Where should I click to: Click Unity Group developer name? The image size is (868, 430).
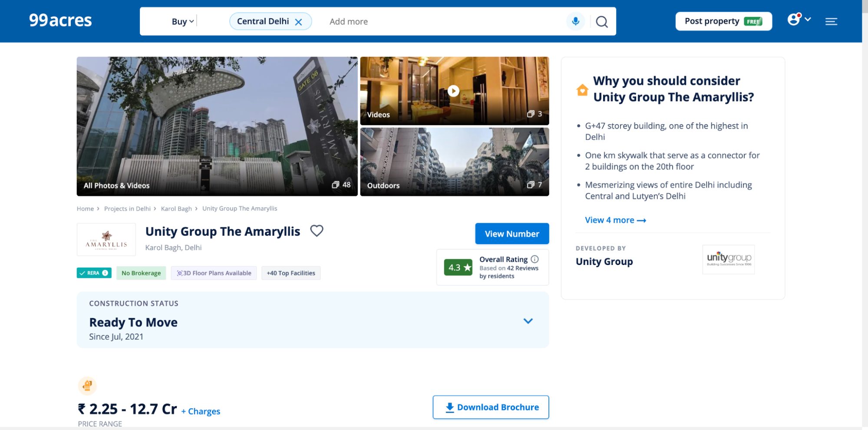coord(604,261)
